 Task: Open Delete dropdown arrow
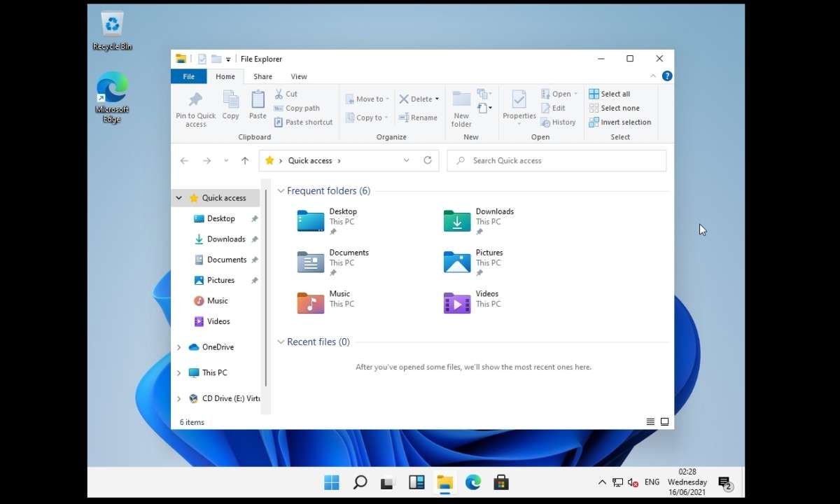point(437,99)
